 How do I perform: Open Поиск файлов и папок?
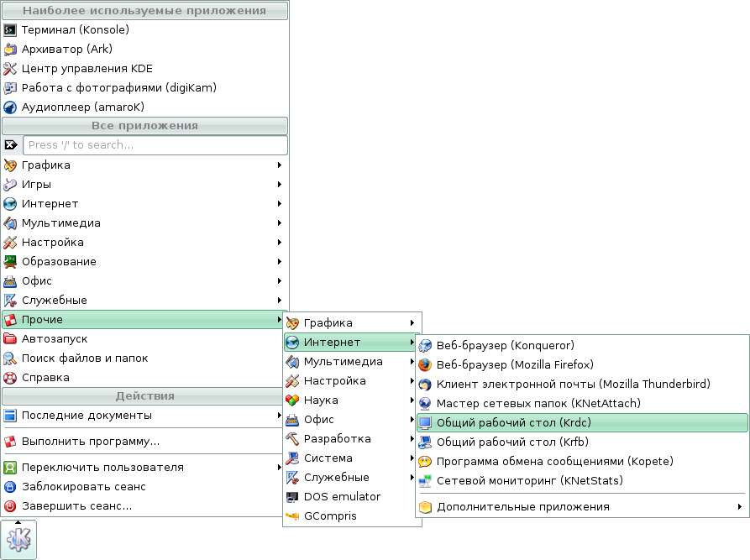76,358
